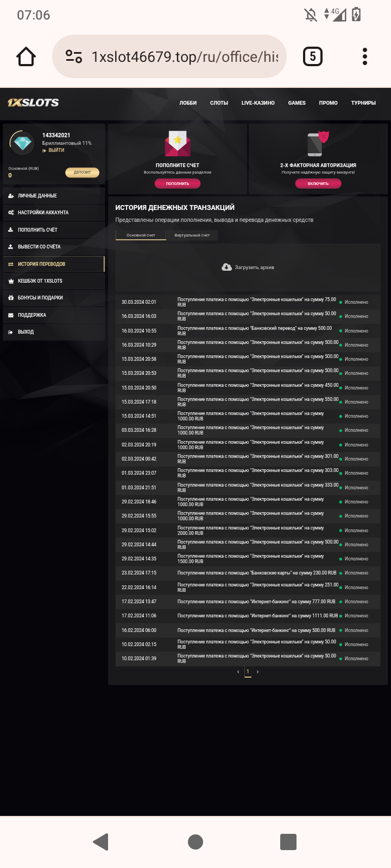Screen dimensions: 391x868
Task: Click the diamond VIP status icon
Action: coord(22,143)
